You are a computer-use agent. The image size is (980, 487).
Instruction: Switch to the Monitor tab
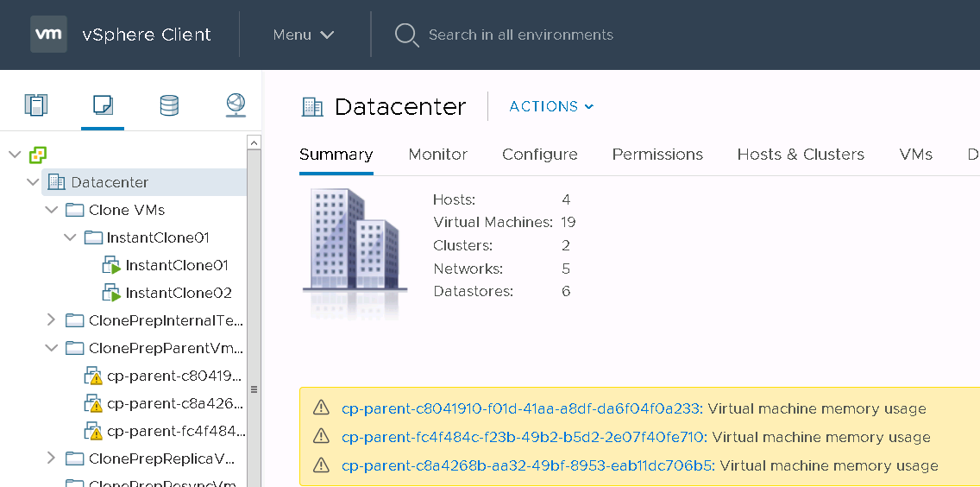click(437, 155)
